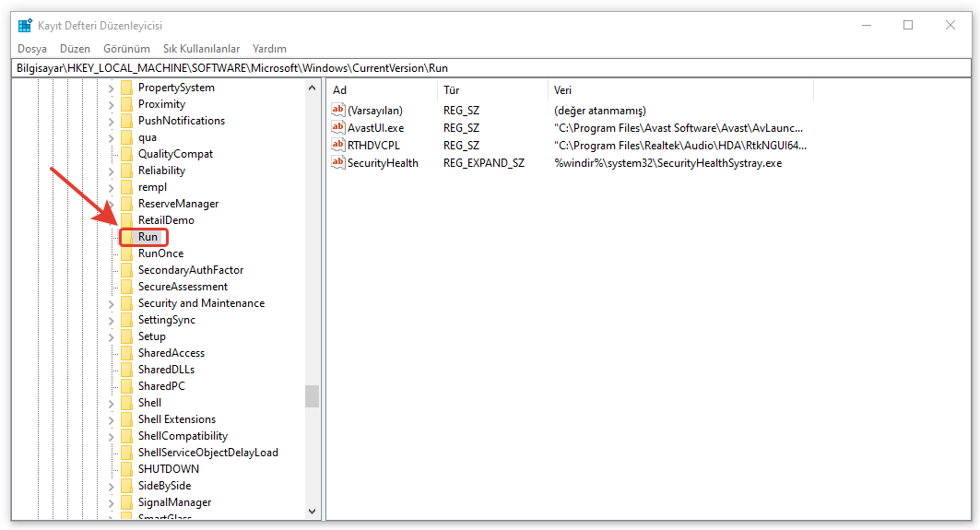The image size is (980, 530).
Task: Select the Run key in tree
Action: click(148, 237)
